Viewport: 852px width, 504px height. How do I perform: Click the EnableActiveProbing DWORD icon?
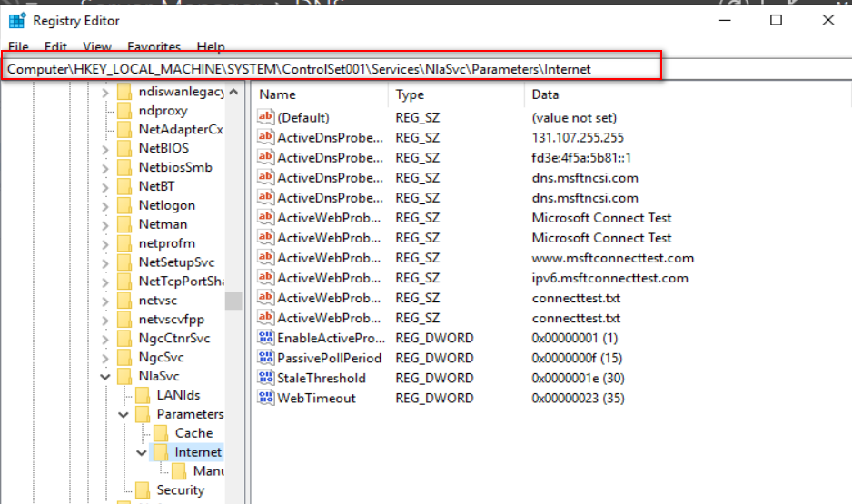(x=266, y=337)
